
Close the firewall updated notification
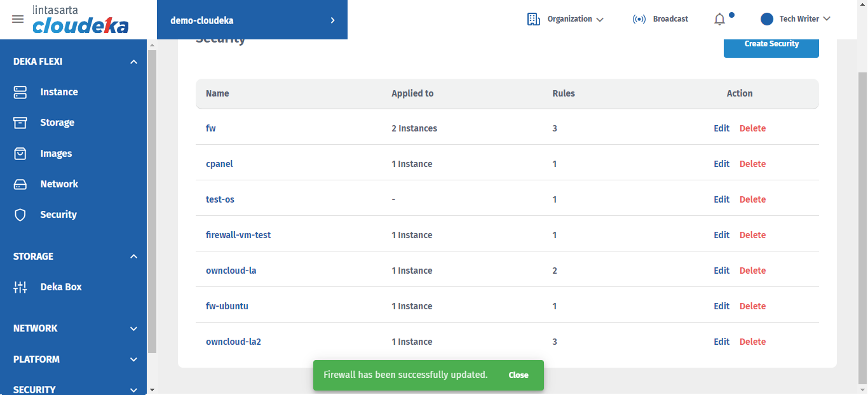point(519,375)
